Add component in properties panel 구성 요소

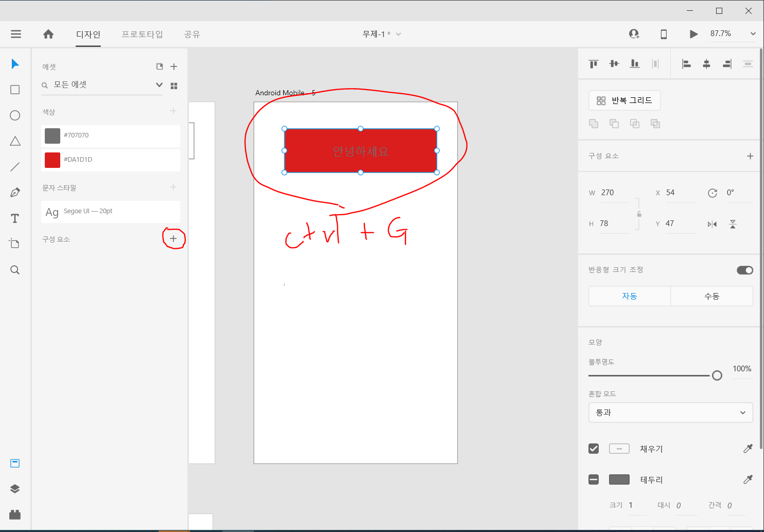[x=750, y=156]
